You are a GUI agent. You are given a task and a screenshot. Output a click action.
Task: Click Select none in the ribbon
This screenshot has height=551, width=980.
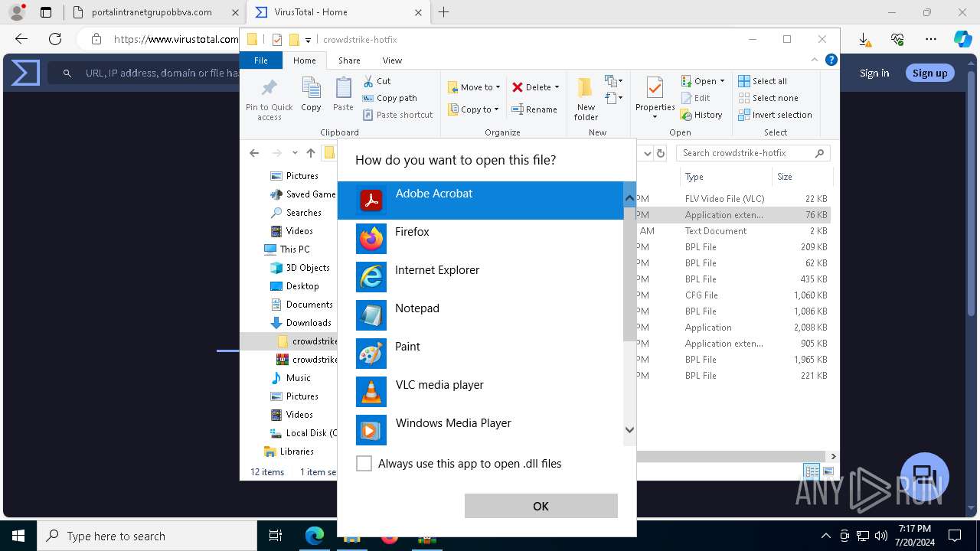click(768, 98)
